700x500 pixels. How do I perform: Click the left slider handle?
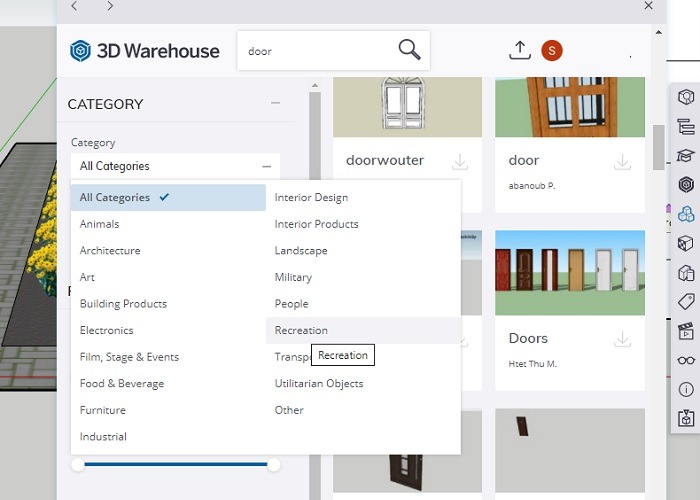point(78,464)
